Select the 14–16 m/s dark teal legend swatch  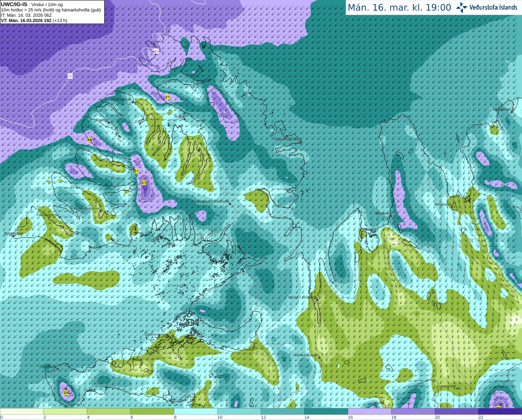[326, 411]
